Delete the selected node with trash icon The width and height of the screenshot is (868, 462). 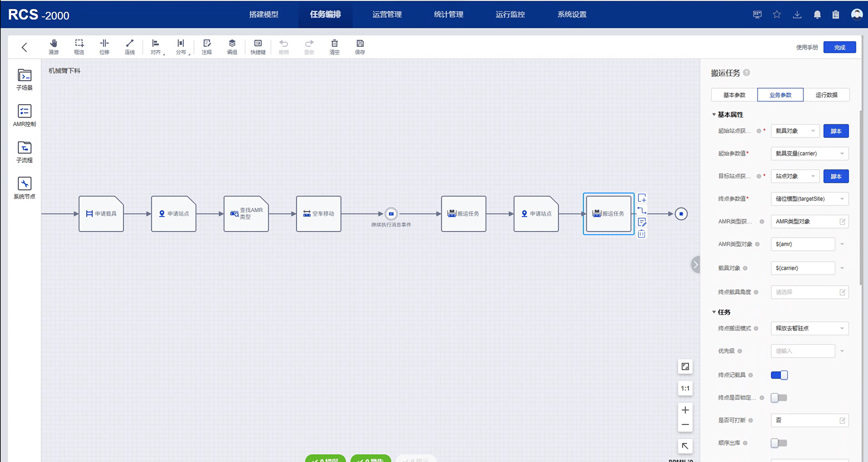[642, 234]
